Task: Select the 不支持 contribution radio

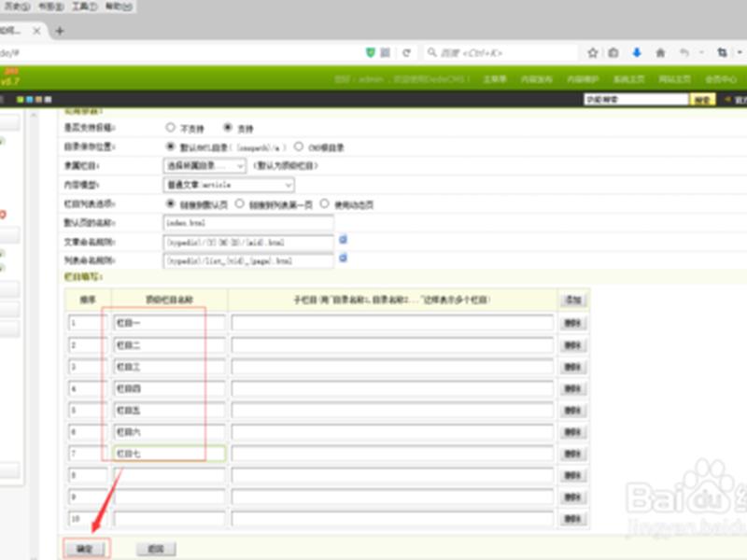Action: [170, 127]
